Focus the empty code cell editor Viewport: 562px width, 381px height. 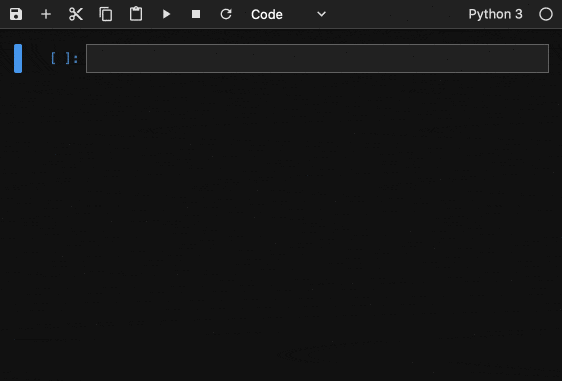(317, 58)
